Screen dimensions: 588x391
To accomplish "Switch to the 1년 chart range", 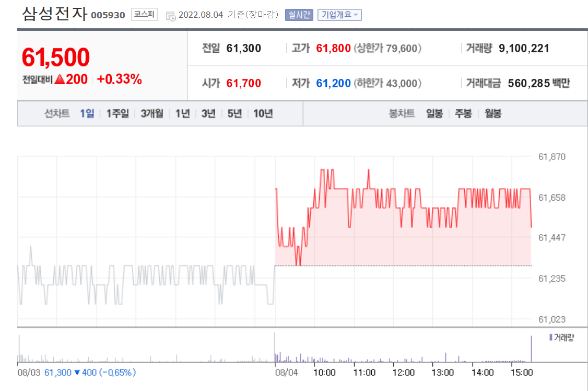I will coord(183,113).
